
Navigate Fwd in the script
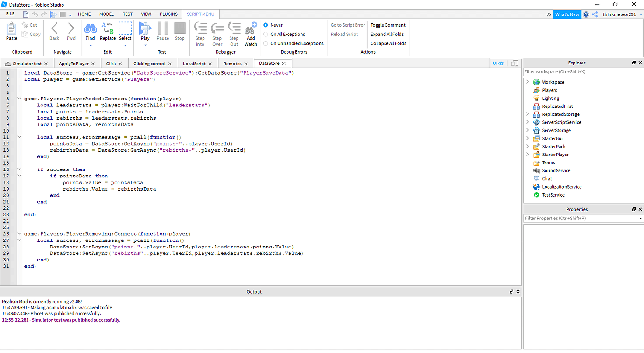71,29
